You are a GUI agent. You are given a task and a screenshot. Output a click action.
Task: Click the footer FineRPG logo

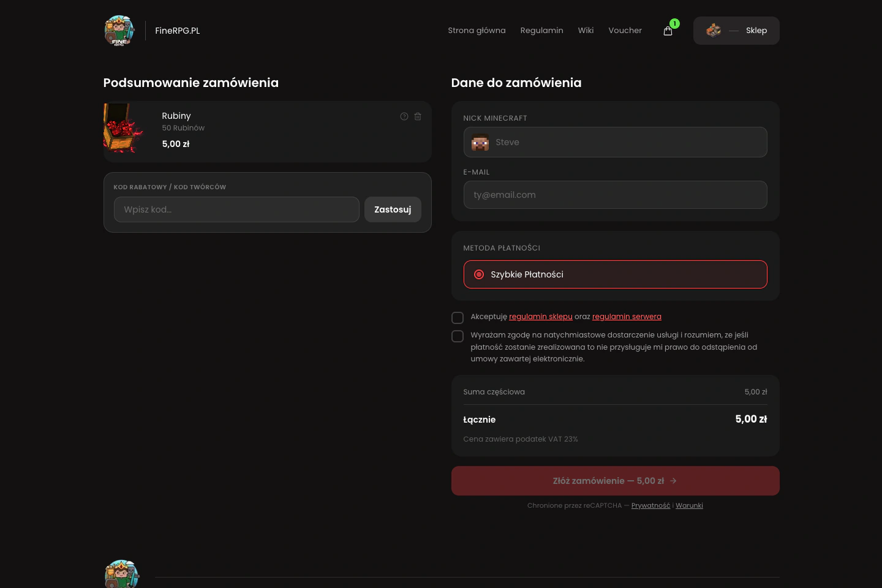click(122, 574)
